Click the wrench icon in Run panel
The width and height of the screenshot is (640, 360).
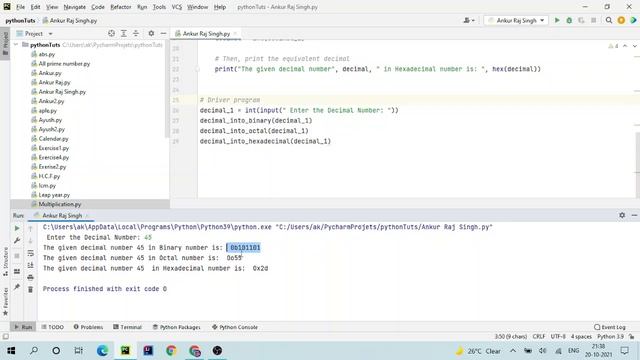pos(17,241)
